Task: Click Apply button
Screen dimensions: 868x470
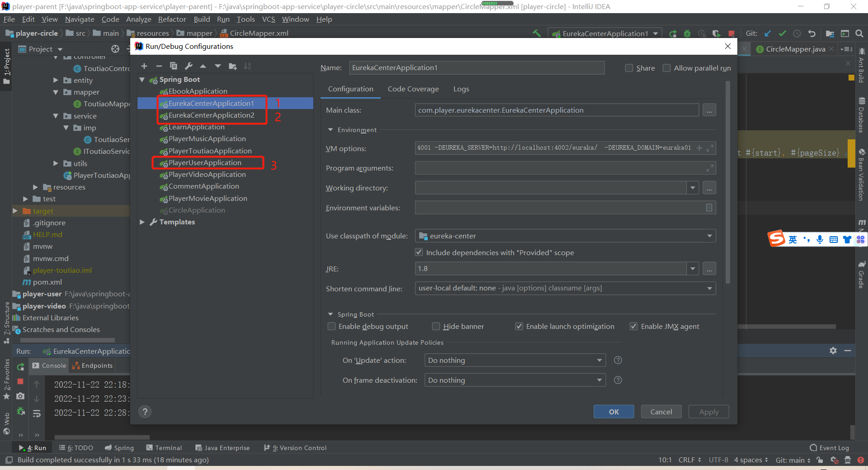Action: click(708, 412)
